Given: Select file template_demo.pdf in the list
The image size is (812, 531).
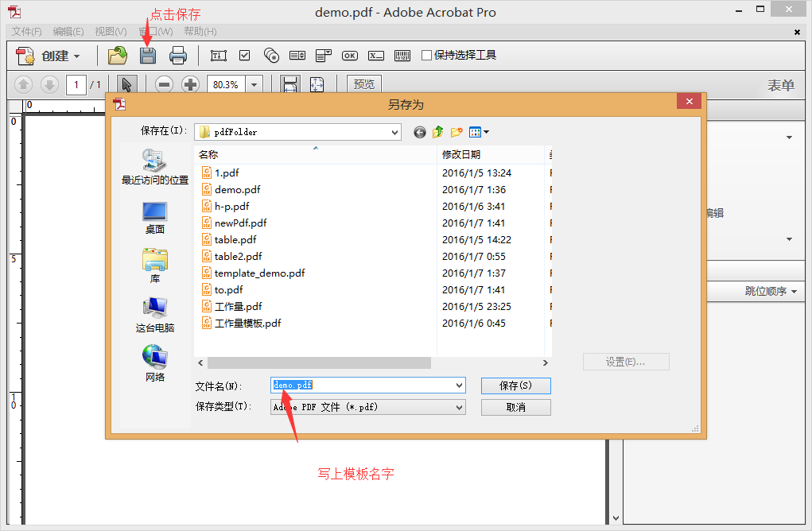Looking at the screenshot, I should (254, 273).
